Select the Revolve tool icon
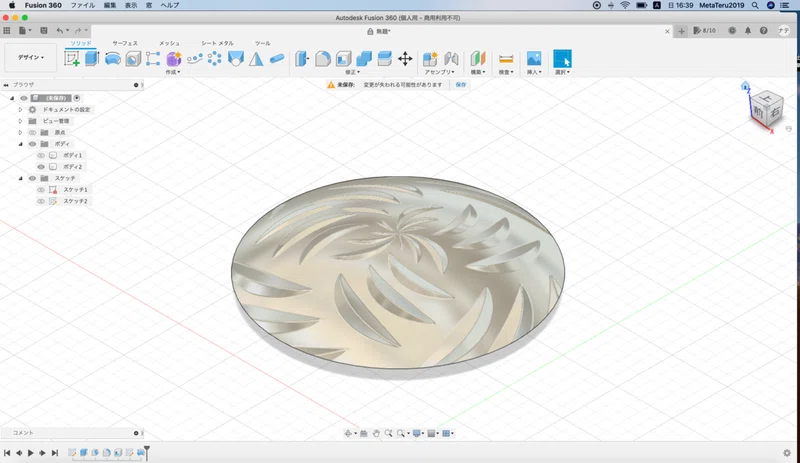The width and height of the screenshot is (800, 463). (x=113, y=59)
